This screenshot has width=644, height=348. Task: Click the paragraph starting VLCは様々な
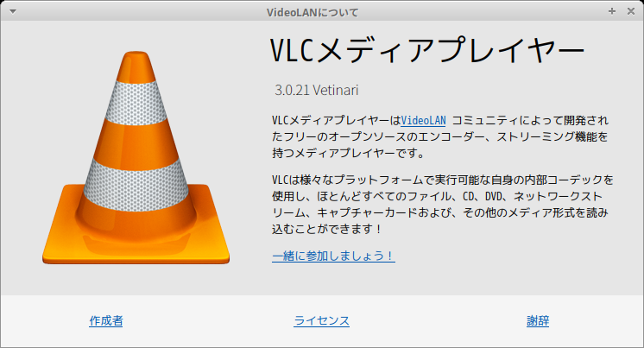[442, 204]
